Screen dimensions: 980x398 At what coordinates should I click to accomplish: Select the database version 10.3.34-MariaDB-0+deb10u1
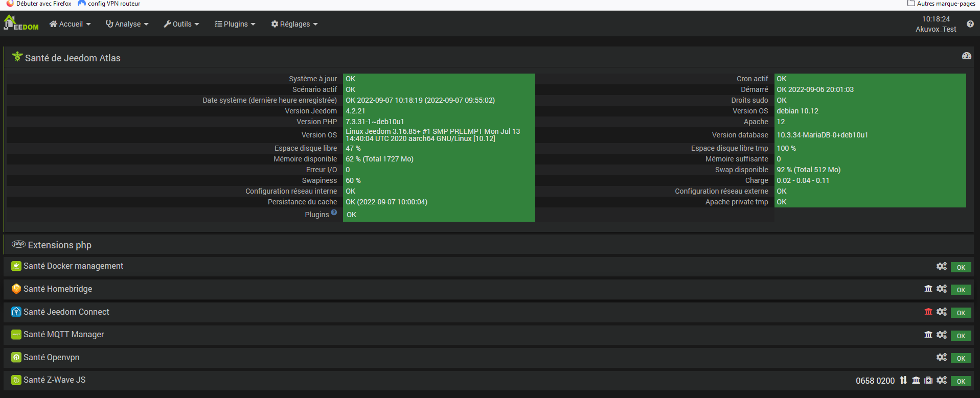(x=823, y=135)
